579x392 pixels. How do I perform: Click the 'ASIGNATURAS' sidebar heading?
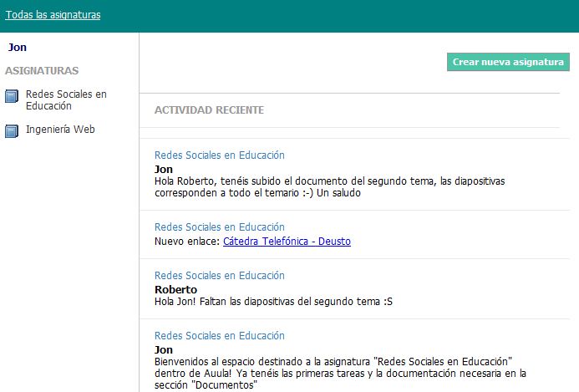tap(42, 70)
